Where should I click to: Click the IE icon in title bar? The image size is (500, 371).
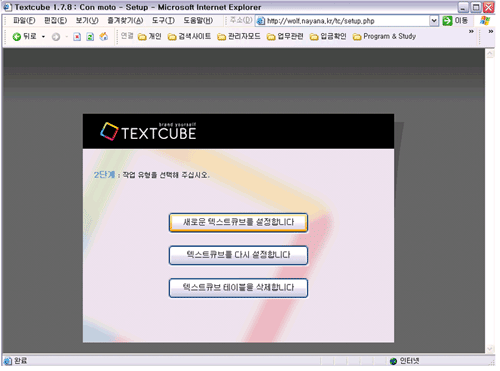coord(7,7)
